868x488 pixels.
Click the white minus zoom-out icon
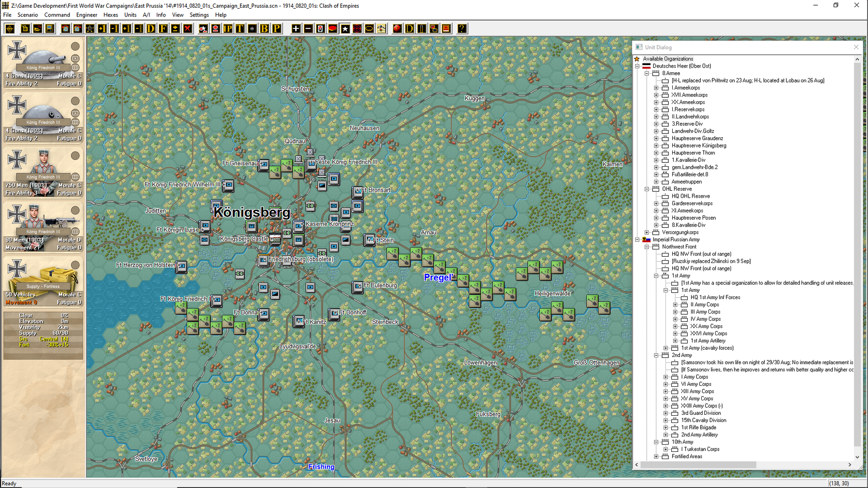coord(308,28)
